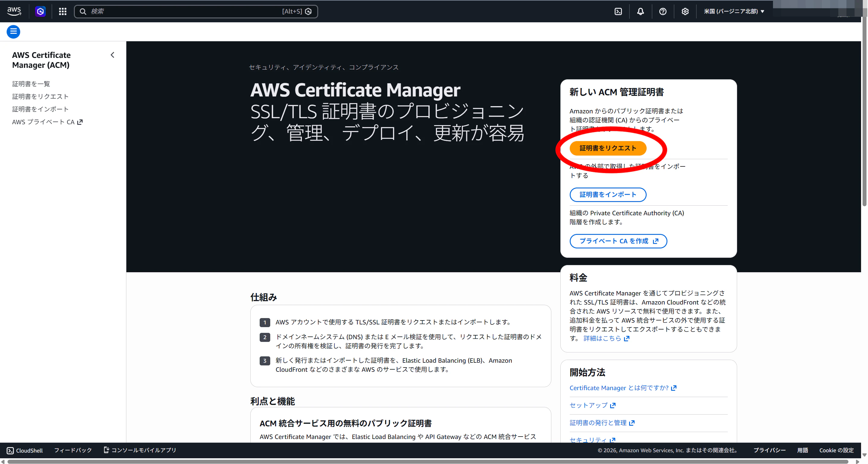Open the 詳細はこちら pricing link
Image resolution: width=868 pixels, height=464 pixels.
point(606,338)
